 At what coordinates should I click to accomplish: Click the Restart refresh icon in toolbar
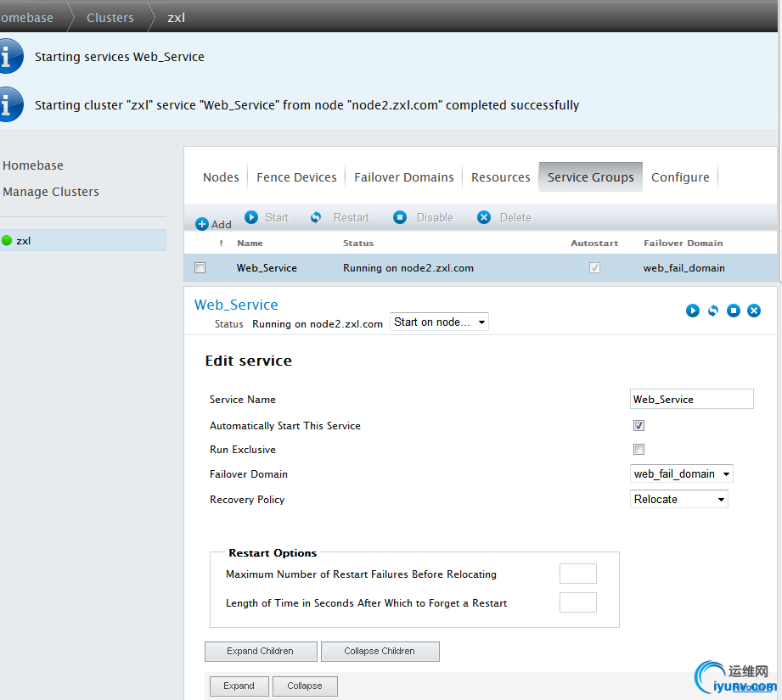coord(316,217)
